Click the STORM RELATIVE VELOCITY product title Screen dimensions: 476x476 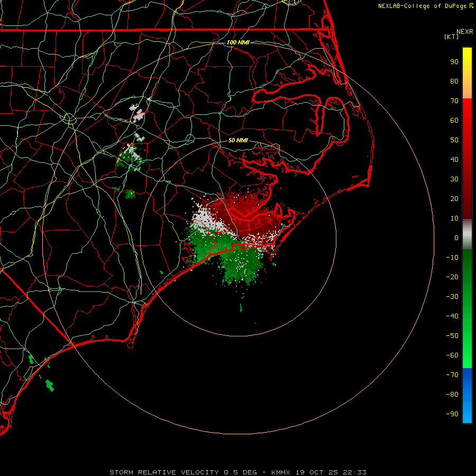(164, 472)
